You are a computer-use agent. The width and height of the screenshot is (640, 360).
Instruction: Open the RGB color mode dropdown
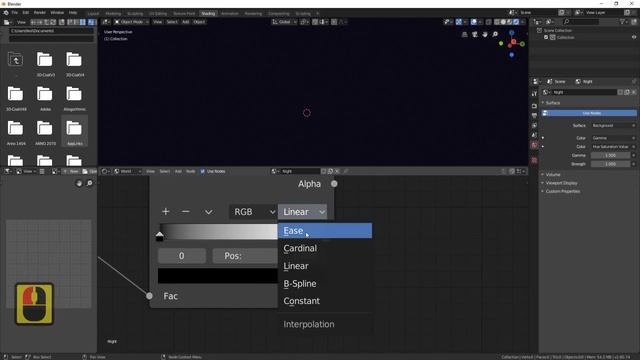[253, 212]
